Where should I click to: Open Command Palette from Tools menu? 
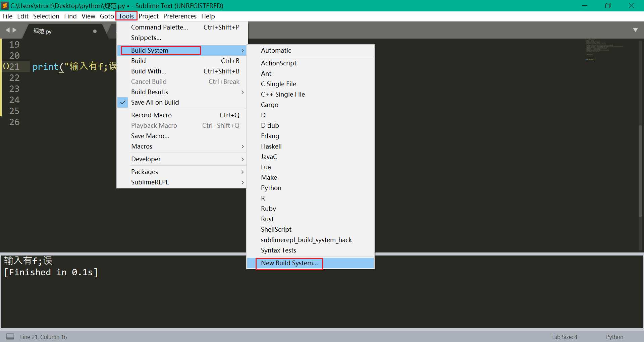(x=181, y=27)
